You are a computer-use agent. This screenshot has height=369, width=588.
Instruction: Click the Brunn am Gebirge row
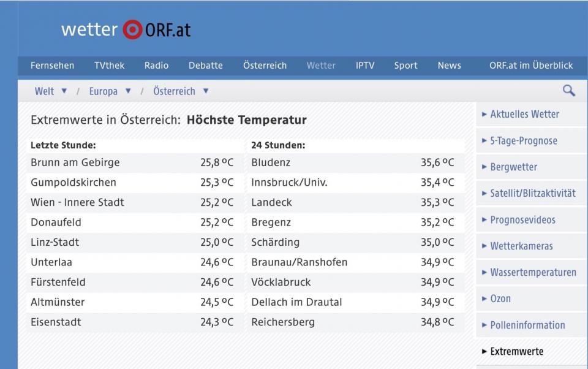132,162
